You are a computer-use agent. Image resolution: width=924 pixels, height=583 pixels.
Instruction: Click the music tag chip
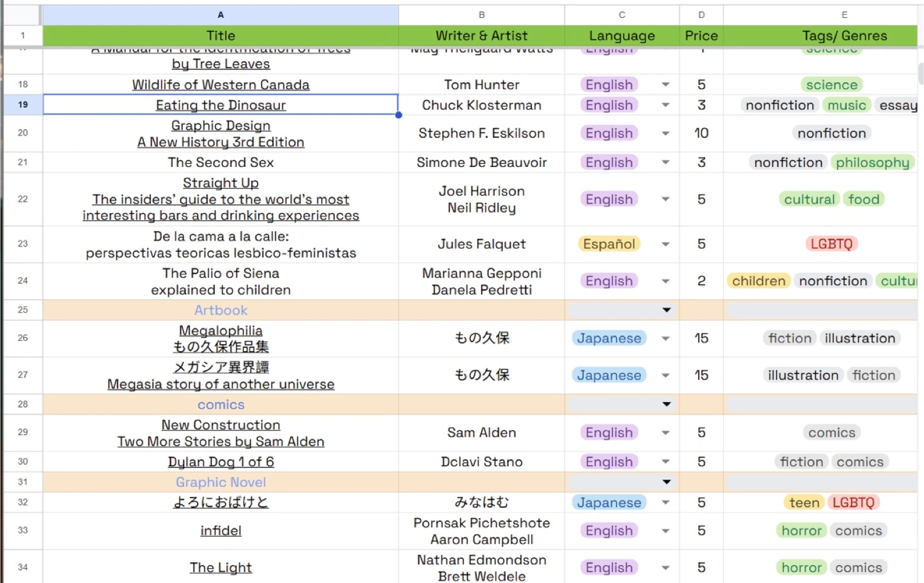point(846,105)
